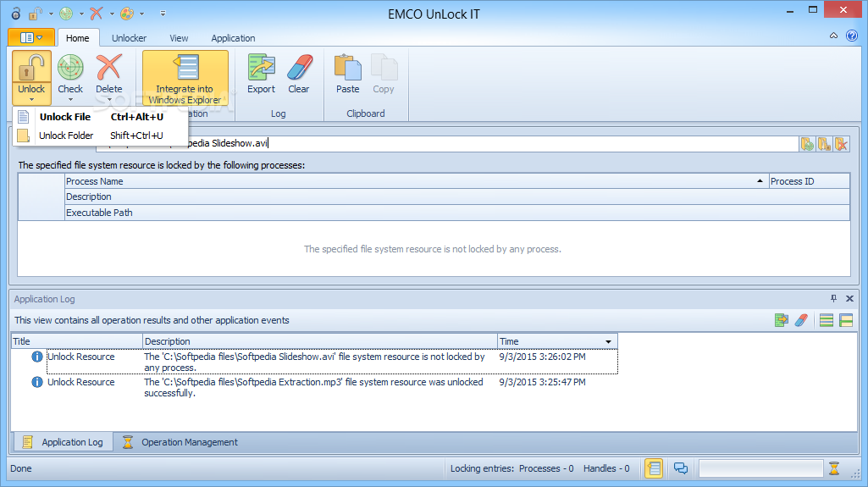
Task: Choose Unlock Folder from the menu
Action: point(100,136)
